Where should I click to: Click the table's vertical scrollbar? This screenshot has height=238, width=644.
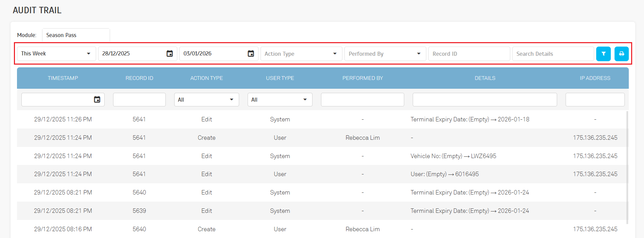click(x=627, y=167)
